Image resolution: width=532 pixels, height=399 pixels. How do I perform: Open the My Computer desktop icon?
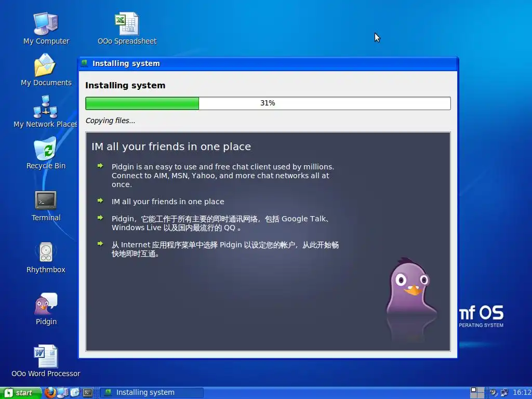[x=46, y=28]
